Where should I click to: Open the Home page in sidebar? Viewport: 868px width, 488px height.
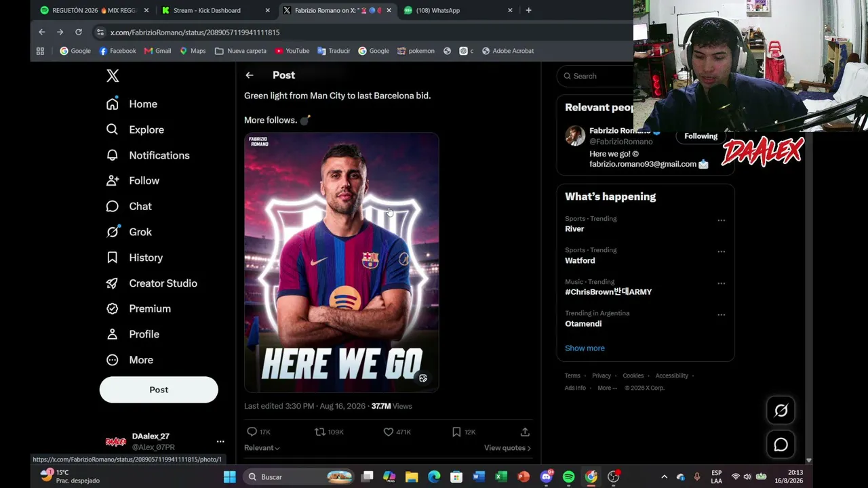[132, 104]
